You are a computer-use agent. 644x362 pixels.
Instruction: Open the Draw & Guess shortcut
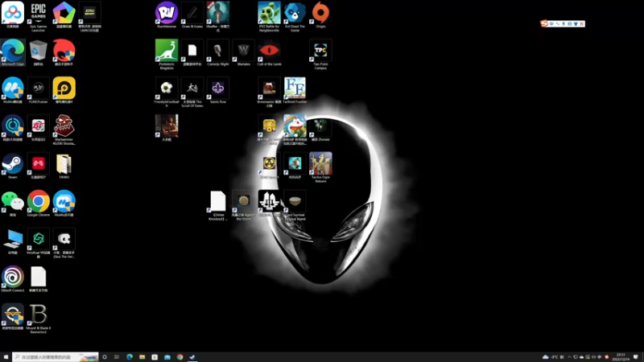pyautogui.click(x=192, y=15)
